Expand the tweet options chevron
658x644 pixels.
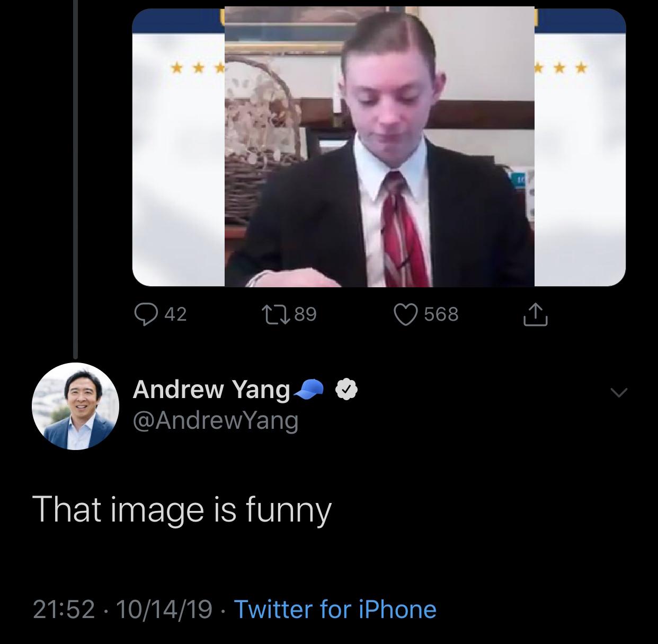coord(618,393)
